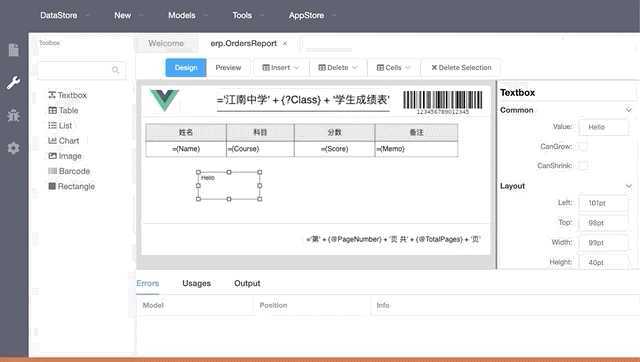
Task: Open the Cells dropdown
Action: [x=393, y=68]
